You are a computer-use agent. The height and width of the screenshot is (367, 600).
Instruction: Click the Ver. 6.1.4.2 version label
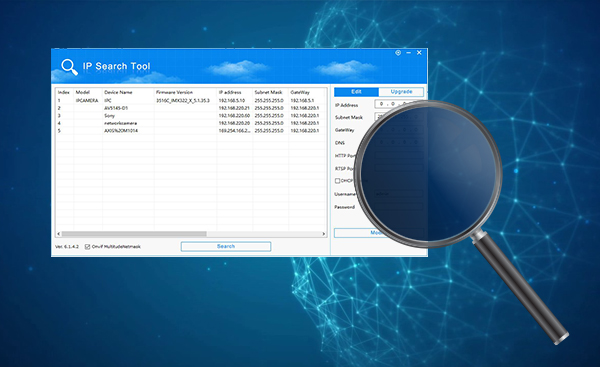tap(67, 247)
